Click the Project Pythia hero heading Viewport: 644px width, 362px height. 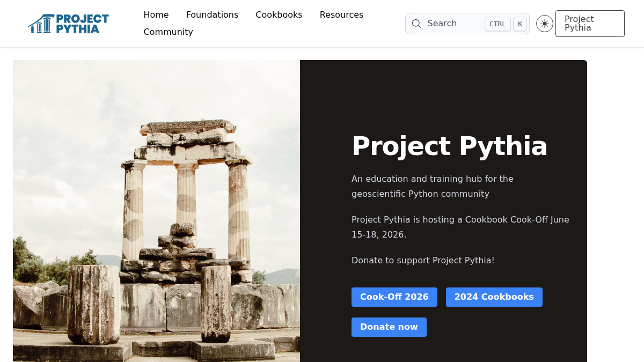pyautogui.click(x=450, y=146)
